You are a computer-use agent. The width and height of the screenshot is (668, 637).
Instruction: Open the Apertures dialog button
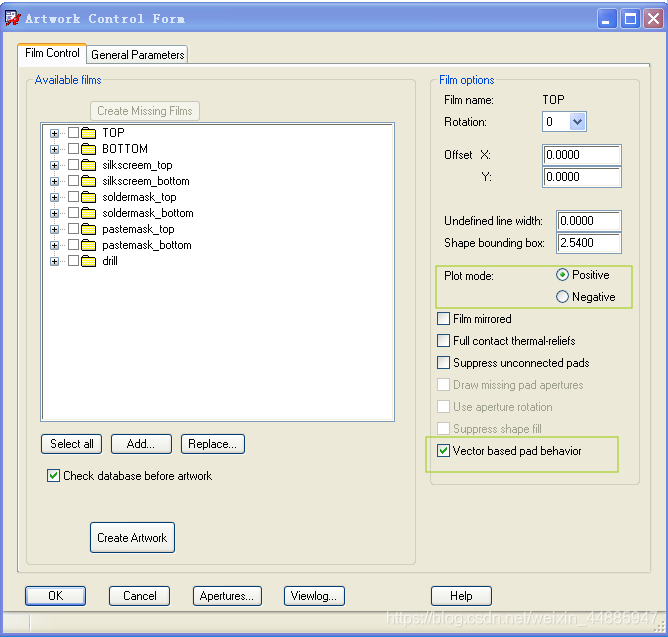coord(227,596)
